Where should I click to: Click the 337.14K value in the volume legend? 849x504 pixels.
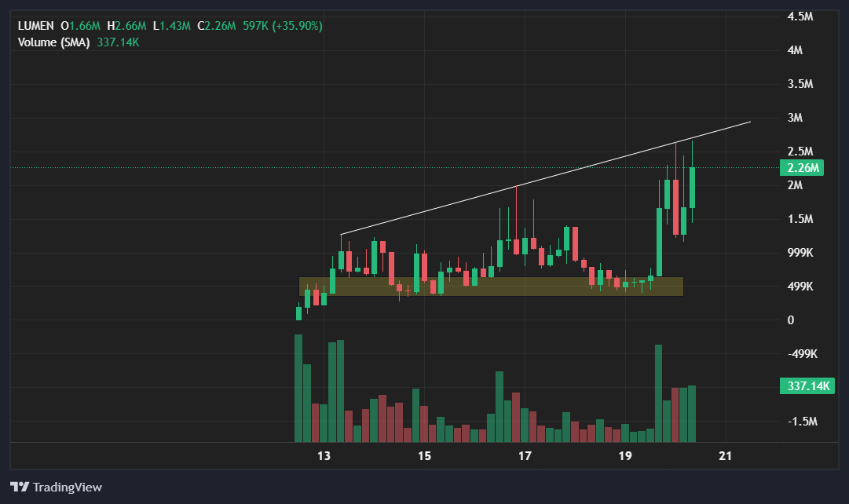click(x=118, y=42)
